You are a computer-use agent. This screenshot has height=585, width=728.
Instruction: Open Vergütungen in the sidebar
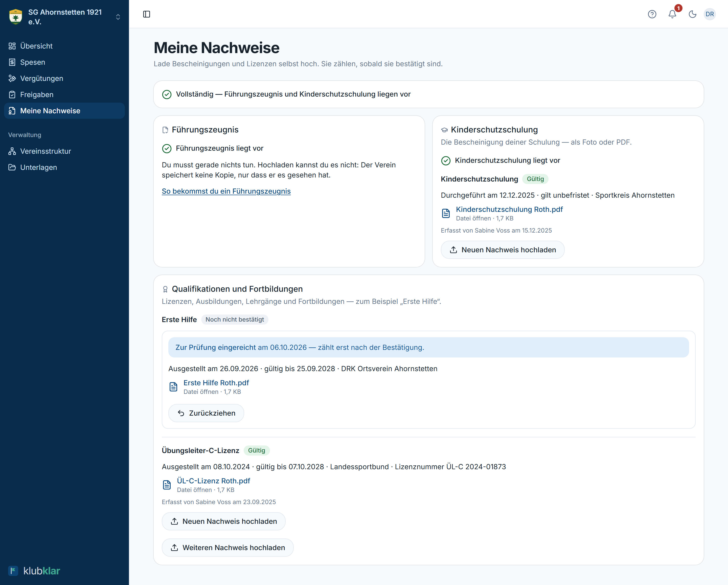pos(64,78)
